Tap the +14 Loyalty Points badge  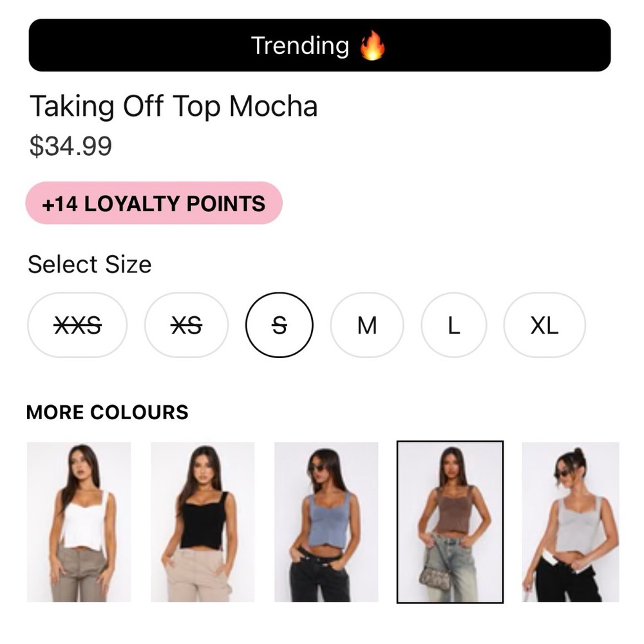click(154, 204)
